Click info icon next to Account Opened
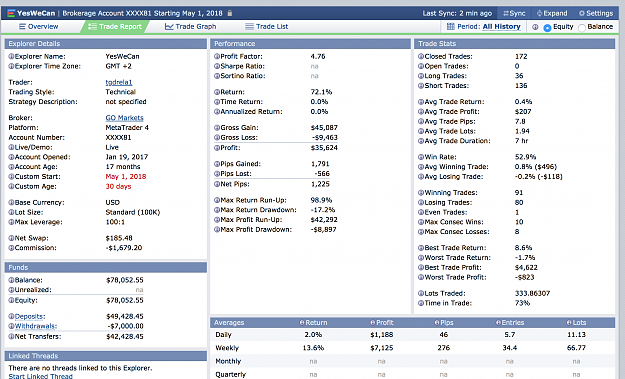This screenshot has width=625, height=379. [x=11, y=157]
